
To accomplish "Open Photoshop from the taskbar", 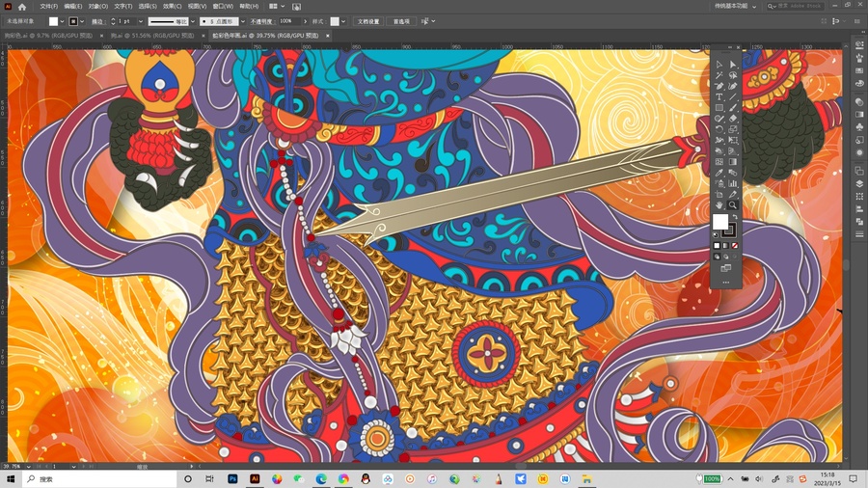I will [232, 478].
